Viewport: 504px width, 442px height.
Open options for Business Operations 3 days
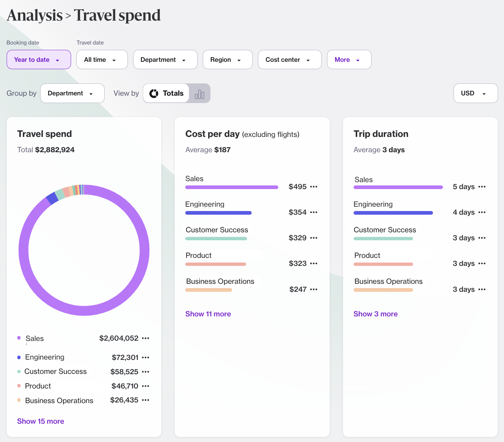tap(482, 289)
